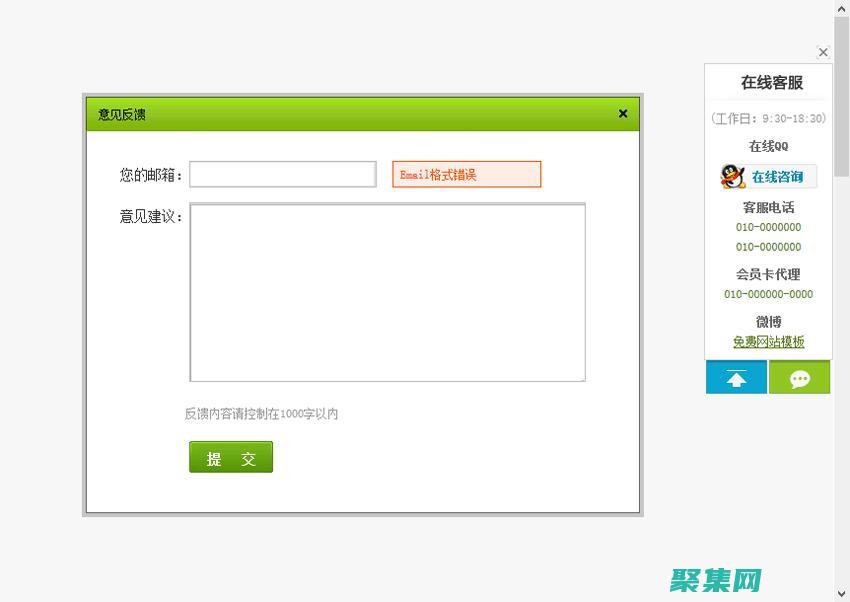Click the Email格式错误 error message box
The height and width of the screenshot is (602, 850).
pyautogui.click(x=466, y=173)
